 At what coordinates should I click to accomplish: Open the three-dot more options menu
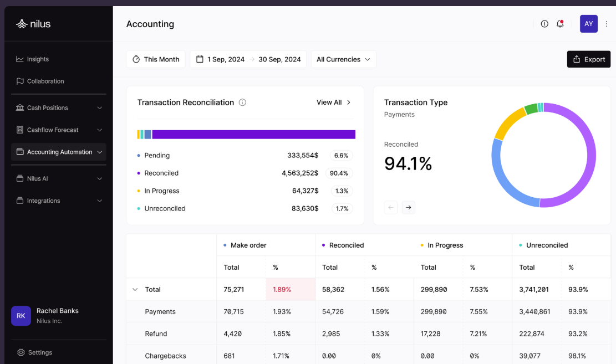pyautogui.click(x=607, y=24)
